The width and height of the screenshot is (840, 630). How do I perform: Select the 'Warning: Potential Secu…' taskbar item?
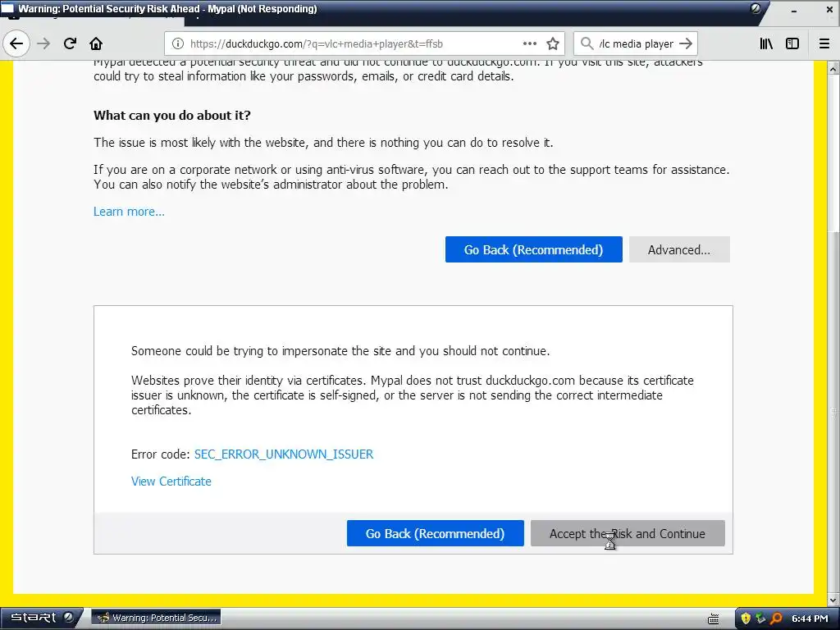coord(156,618)
